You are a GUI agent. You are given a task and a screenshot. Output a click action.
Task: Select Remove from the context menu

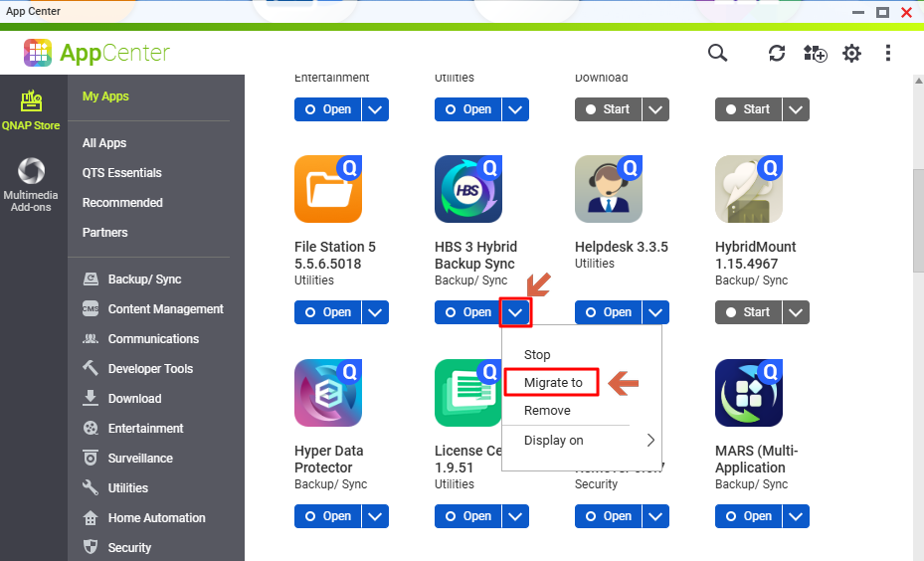tap(547, 410)
